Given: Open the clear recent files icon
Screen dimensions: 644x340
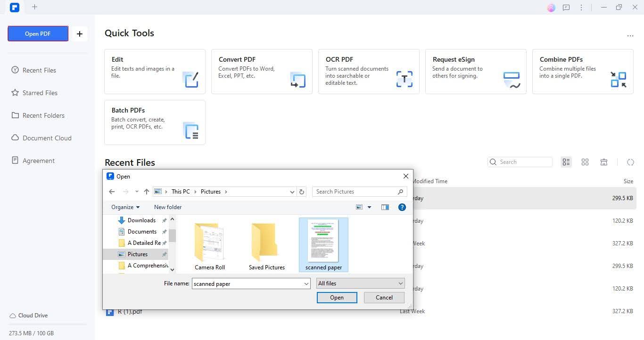Looking at the screenshot, I should pyautogui.click(x=604, y=162).
